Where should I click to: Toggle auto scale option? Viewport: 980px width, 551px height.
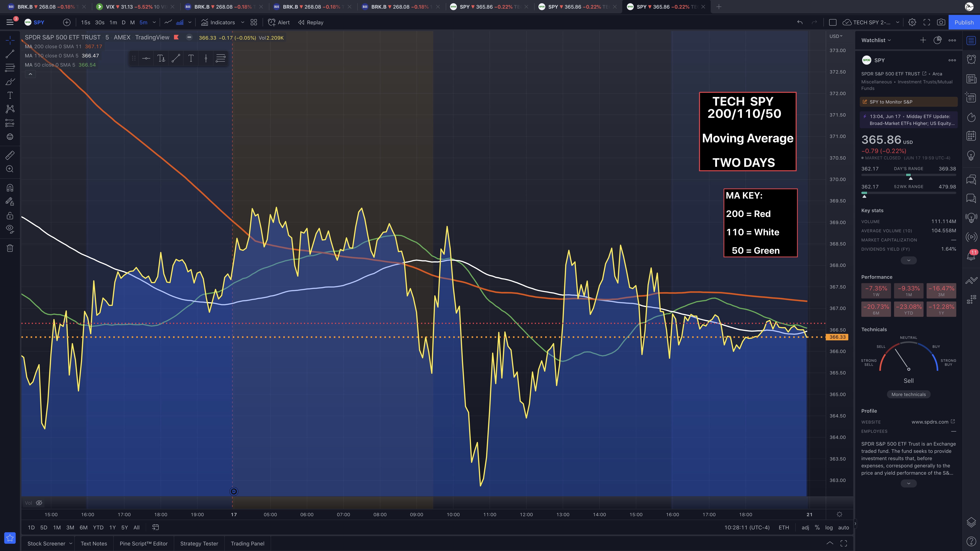click(843, 527)
